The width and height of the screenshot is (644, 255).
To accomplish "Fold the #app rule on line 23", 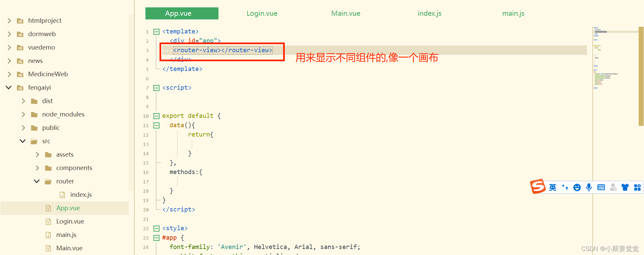I will tap(156, 238).
